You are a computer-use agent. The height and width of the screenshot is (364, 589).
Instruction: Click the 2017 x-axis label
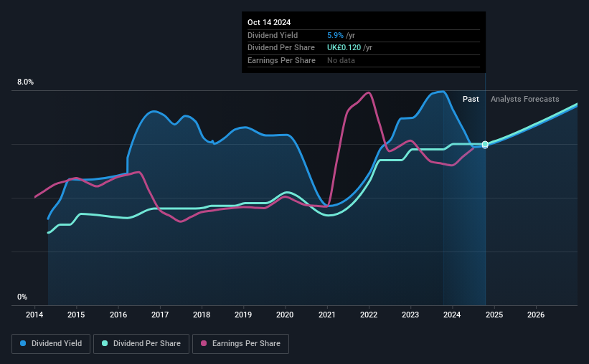tap(160, 315)
